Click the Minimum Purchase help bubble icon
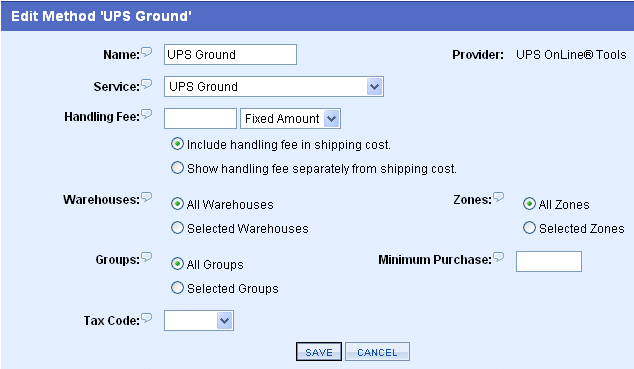 (499, 257)
